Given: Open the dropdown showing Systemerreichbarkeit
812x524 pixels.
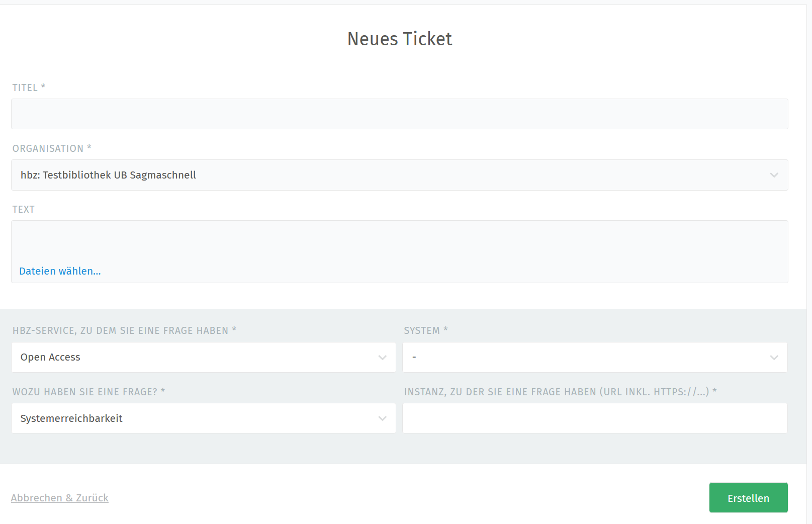Looking at the screenshot, I should (196, 418).
